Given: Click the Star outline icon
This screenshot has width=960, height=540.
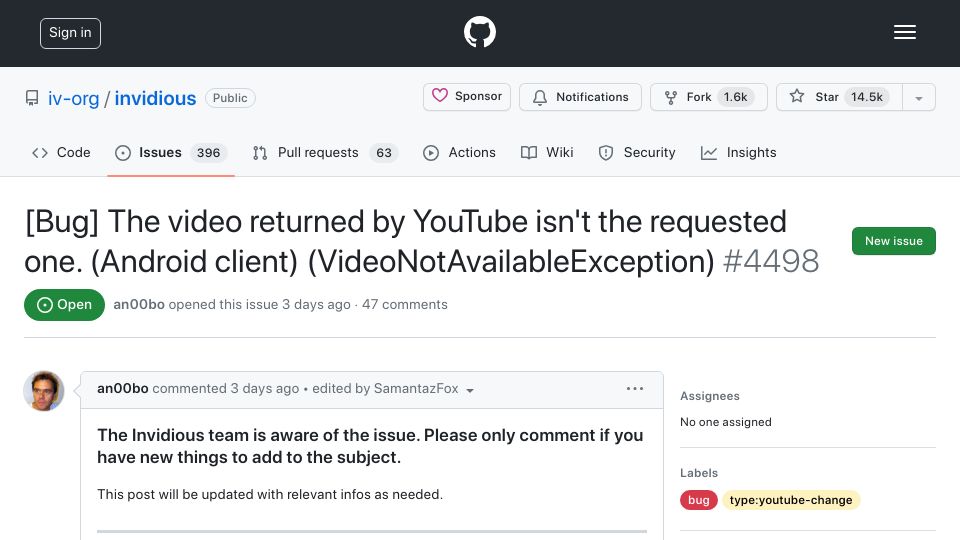Looking at the screenshot, I should click(797, 96).
